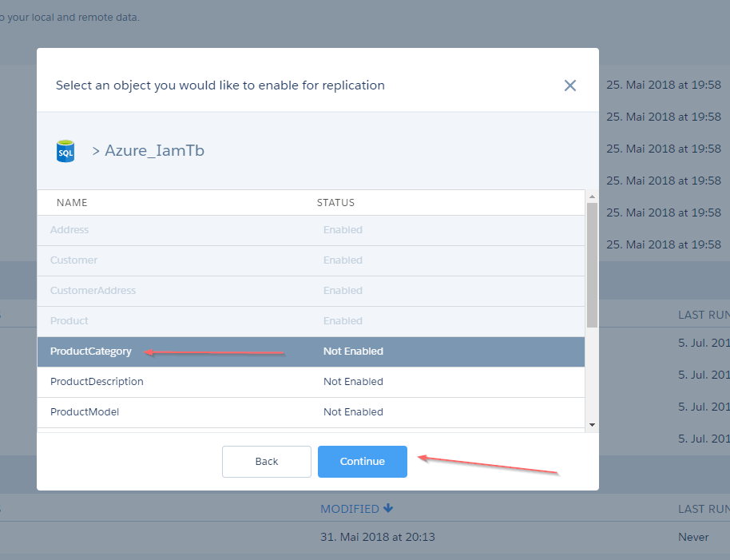Click the disabled Customer row

tap(311, 260)
